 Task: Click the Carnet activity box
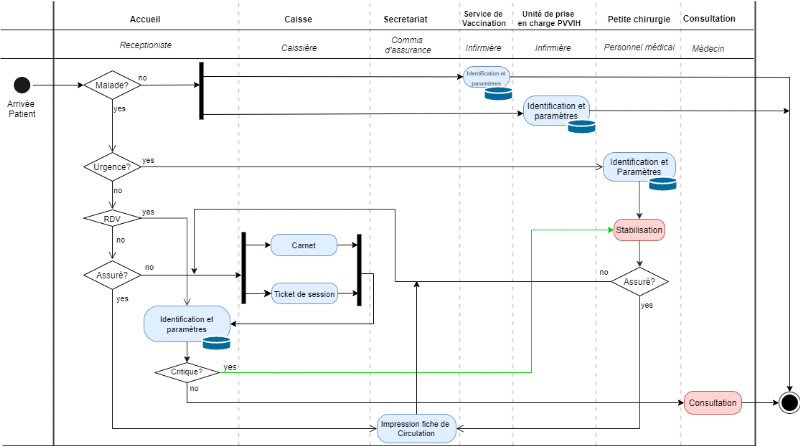tap(304, 245)
